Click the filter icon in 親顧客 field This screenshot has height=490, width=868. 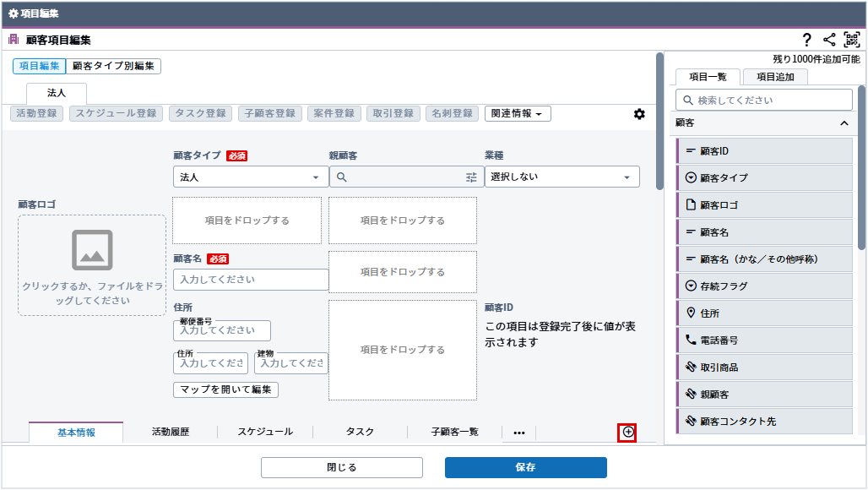click(471, 177)
